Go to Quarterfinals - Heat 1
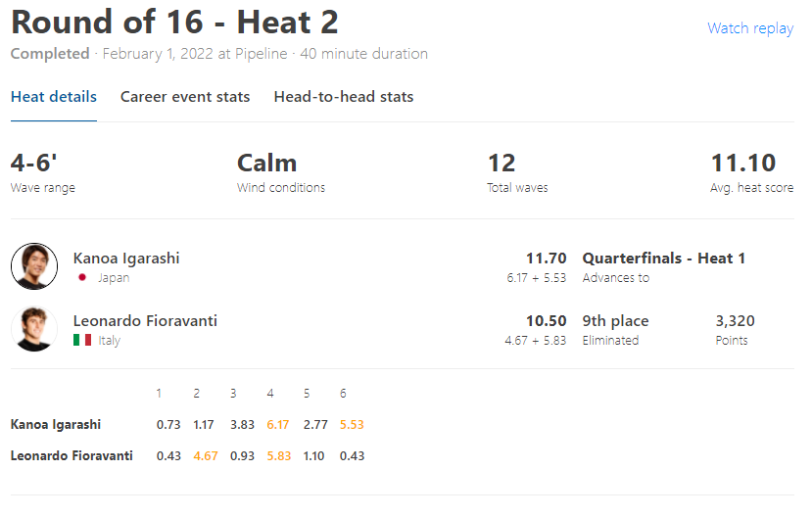This screenshot has width=812, height=518. [x=663, y=259]
